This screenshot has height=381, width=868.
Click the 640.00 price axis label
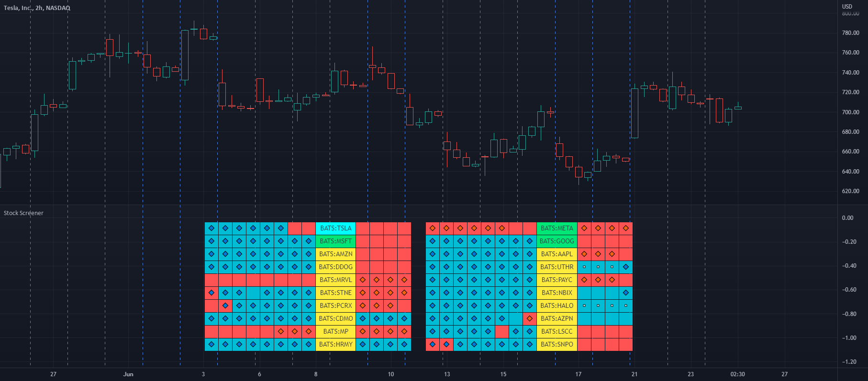click(851, 172)
